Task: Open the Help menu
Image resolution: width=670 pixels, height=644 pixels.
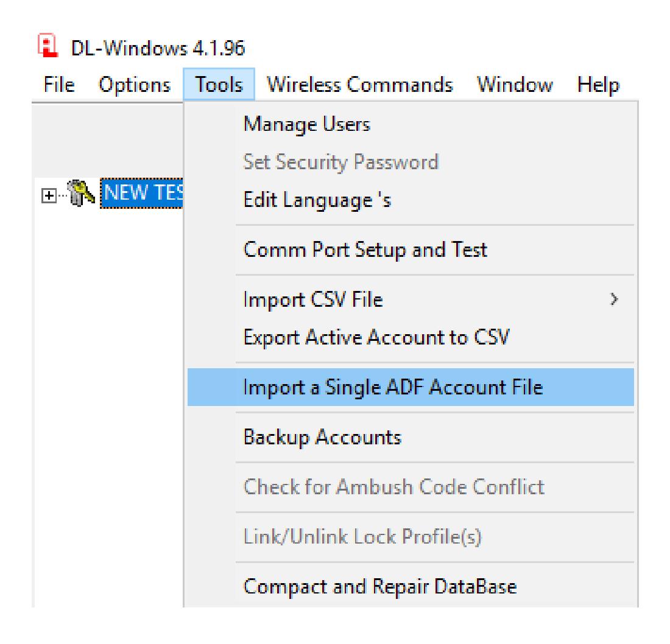Action: click(x=598, y=85)
